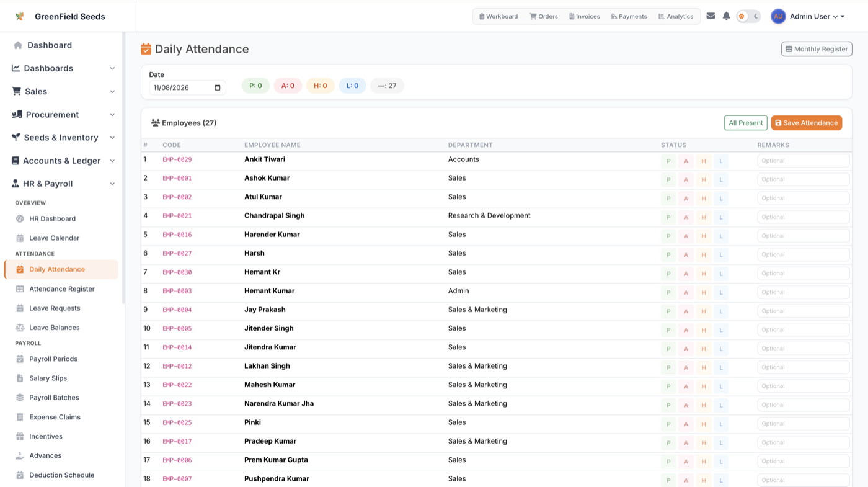This screenshot has width=868, height=487.
Task: Click the Dashboard home icon
Action: pyautogui.click(x=17, y=45)
